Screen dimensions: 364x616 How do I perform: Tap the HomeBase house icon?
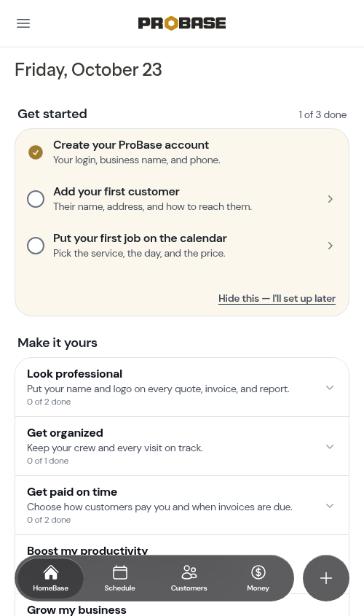point(51,572)
